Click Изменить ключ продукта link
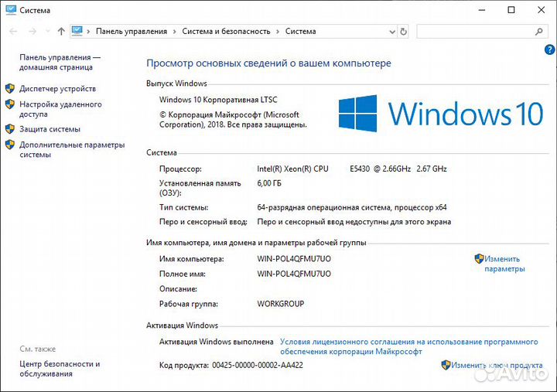This screenshot has width=557, height=392. pyautogui.click(x=497, y=365)
